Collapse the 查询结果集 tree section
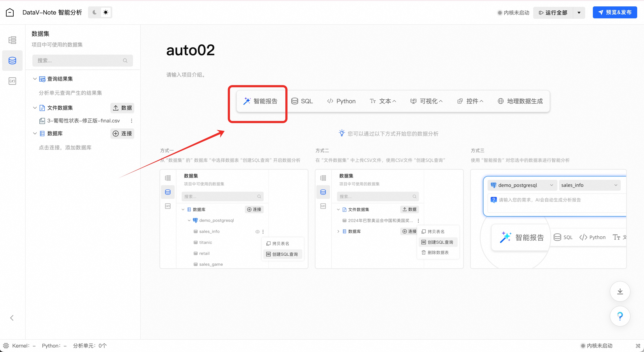This screenshot has width=644, height=352. [35, 79]
